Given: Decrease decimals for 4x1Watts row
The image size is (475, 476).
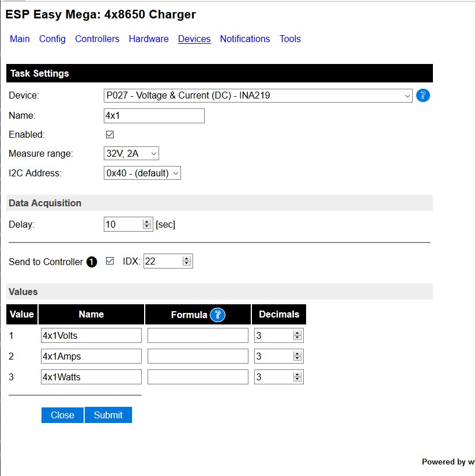Looking at the screenshot, I should tap(297, 379).
